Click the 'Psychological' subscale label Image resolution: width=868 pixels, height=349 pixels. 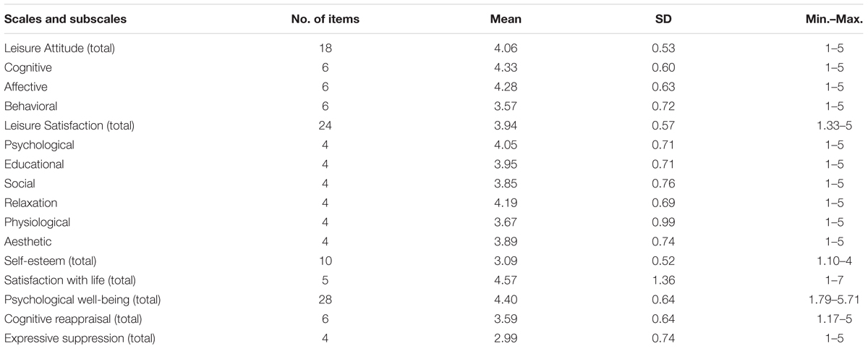(39, 145)
